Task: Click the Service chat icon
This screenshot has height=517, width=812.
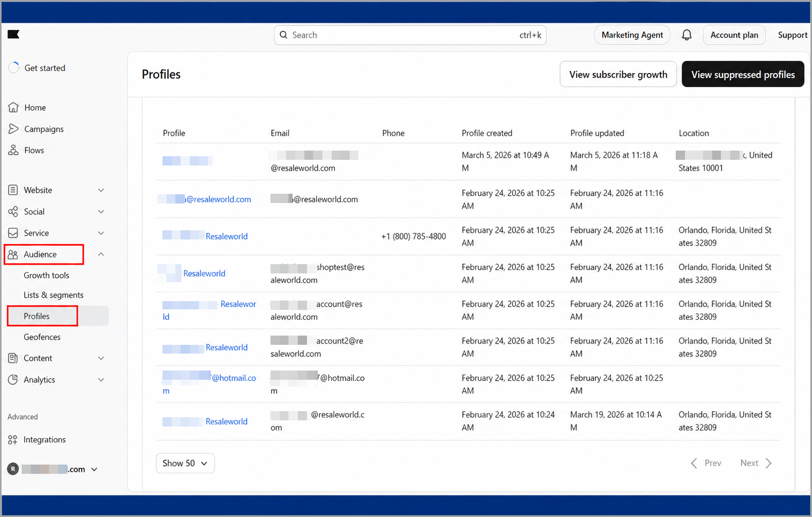Action: [x=13, y=233]
